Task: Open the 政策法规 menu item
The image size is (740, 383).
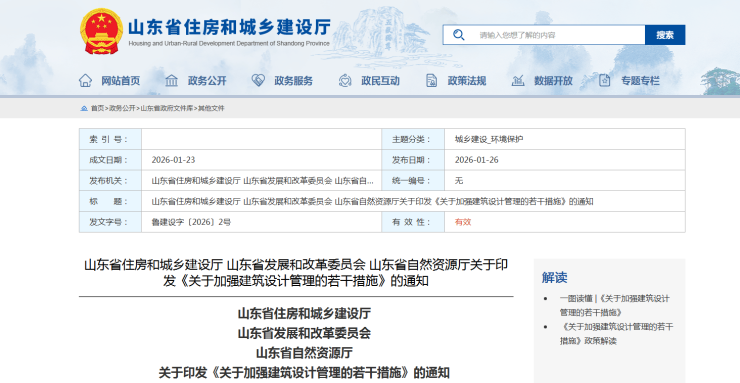Action: [467, 81]
